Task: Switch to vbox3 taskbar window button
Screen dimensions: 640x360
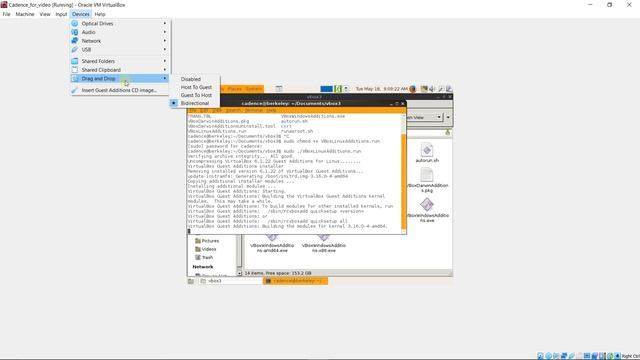Action: tap(231, 281)
